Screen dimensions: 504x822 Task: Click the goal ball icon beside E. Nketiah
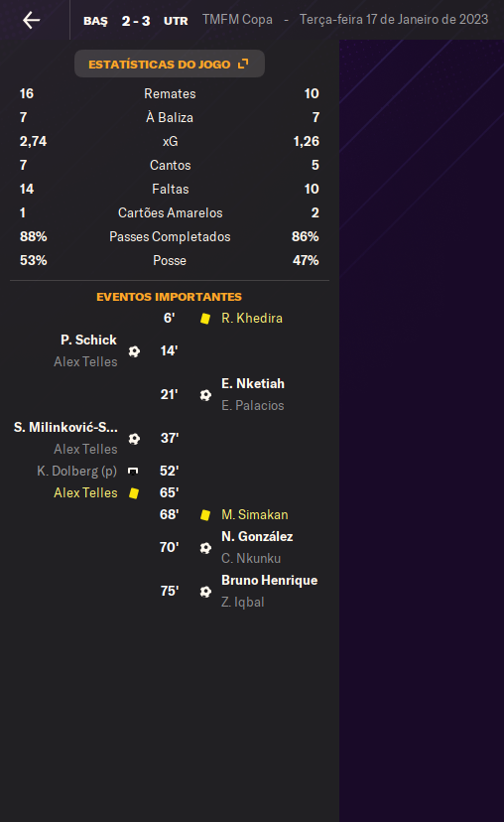[x=205, y=395]
